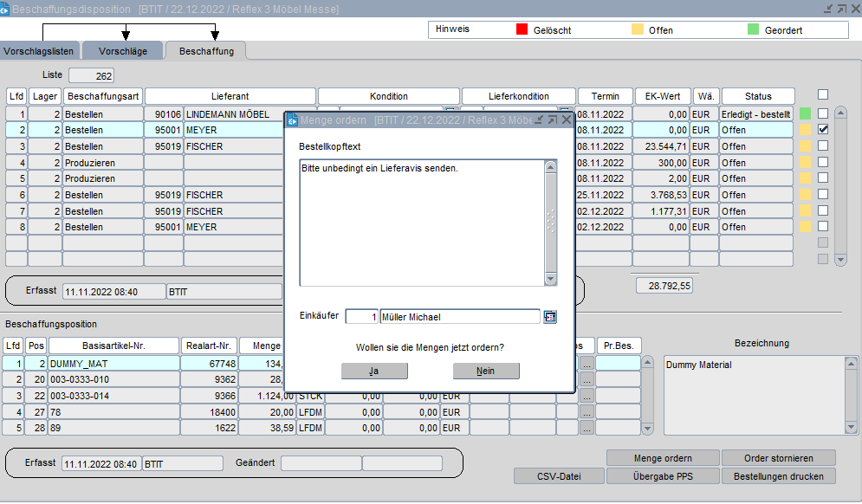Click into the Bestellkopftext text area
This screenshot has height=504, width=862.
point(421,223)
